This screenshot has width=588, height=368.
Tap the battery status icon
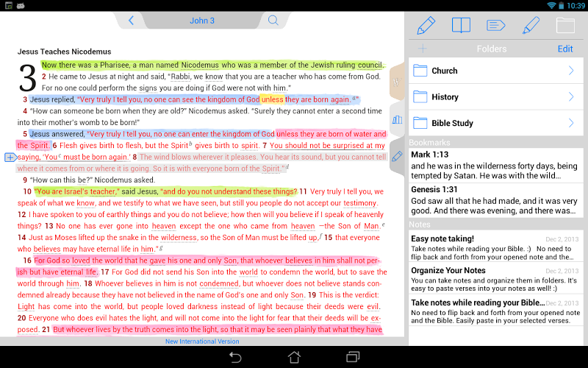561,5
